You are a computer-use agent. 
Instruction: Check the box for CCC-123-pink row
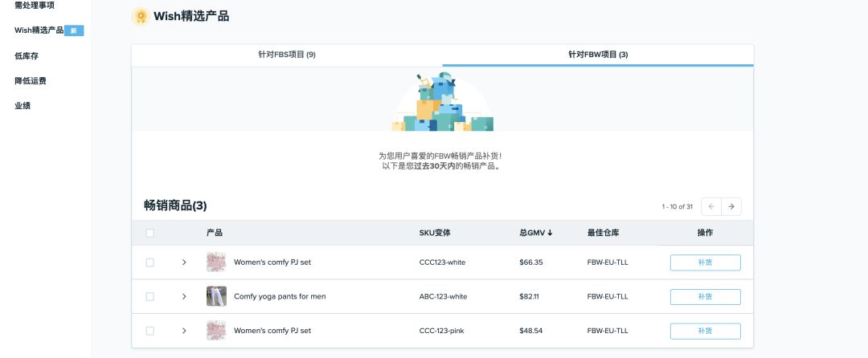click(x=150, y=331)
